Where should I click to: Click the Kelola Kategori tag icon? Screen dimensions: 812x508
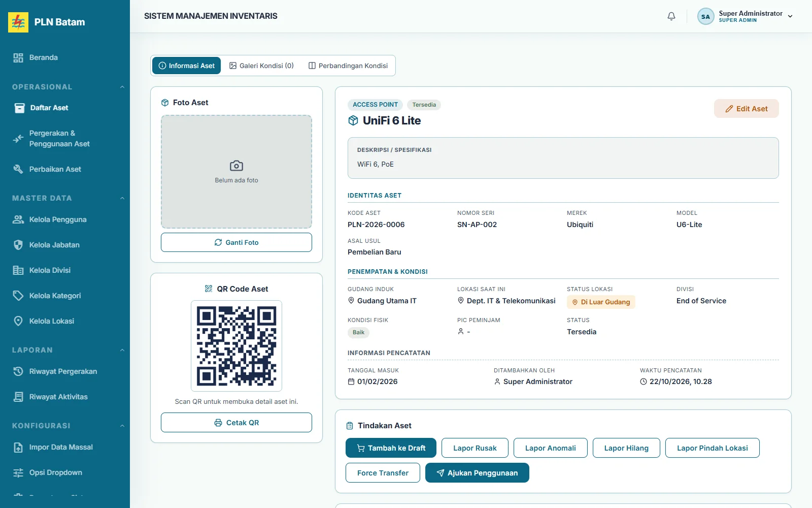tap(18, 296)
